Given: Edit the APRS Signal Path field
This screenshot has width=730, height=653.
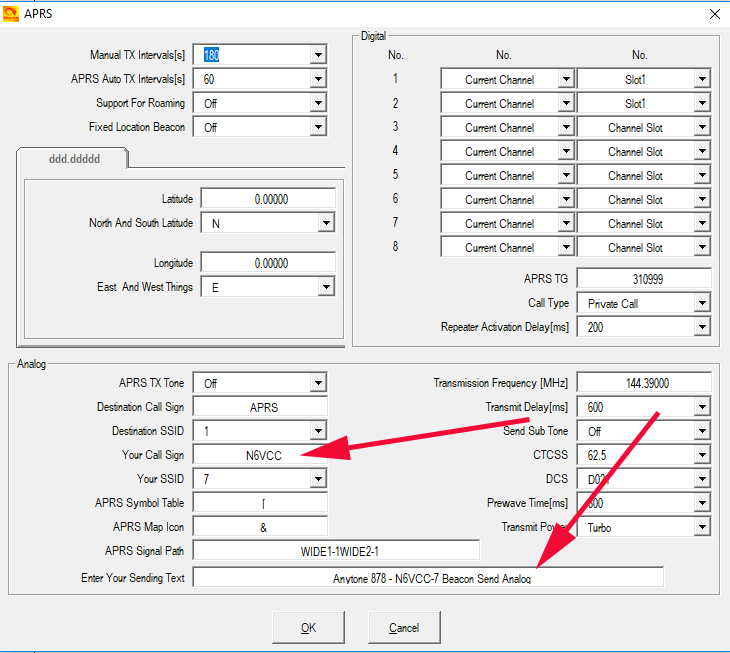Looking at the screenshot, I should point(336,551).
